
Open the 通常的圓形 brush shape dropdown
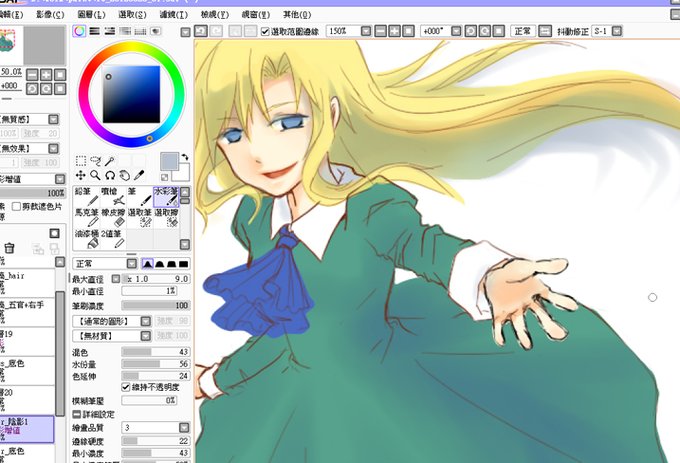point(146,321)
